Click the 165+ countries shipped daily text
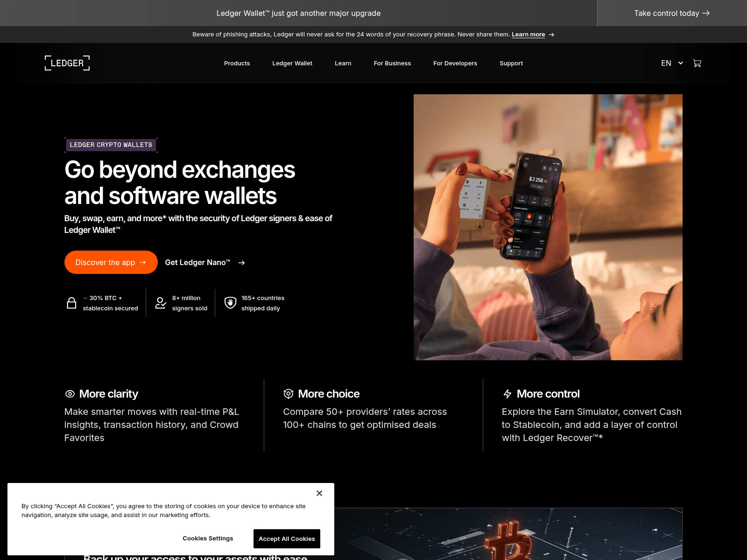Screen dimensions: 747x560 pos(263,303)
